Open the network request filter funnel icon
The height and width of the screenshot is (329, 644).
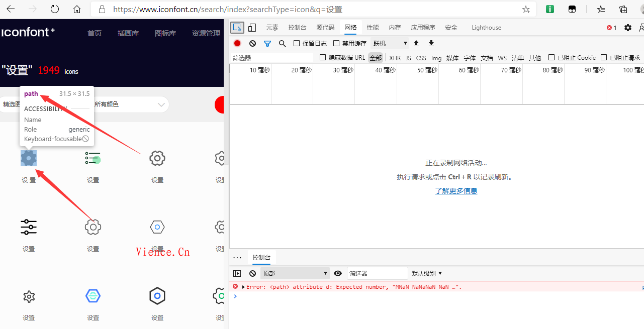tap(267, 43)
